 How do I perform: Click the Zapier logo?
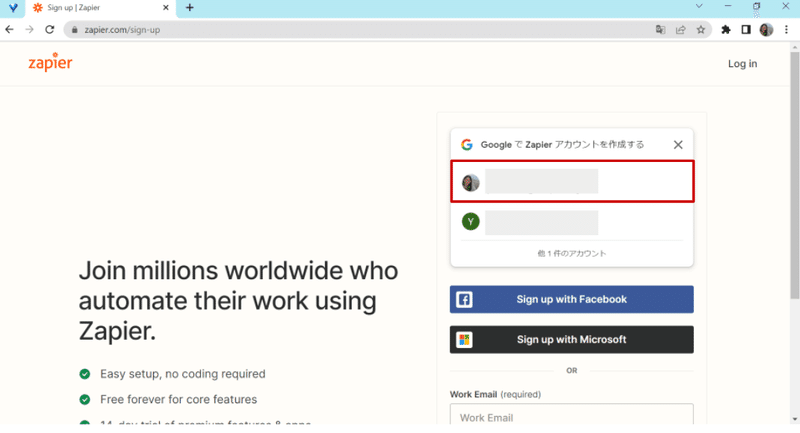[x=50, y=62]
